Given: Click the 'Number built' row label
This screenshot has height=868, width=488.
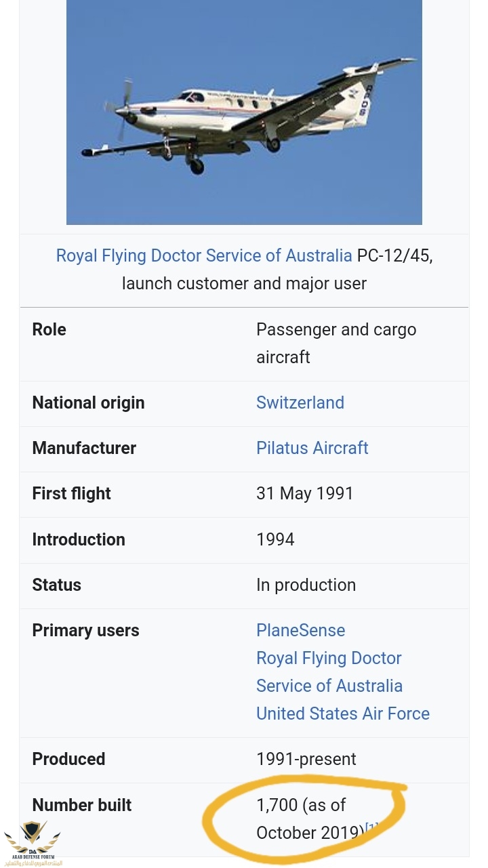Looking at the screenshot, I should click(82, 805).
